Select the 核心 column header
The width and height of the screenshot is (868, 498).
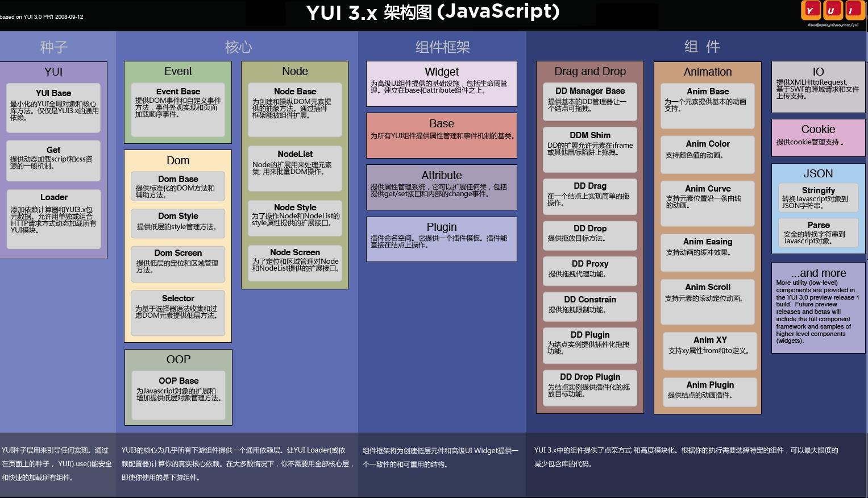[238, 47]
